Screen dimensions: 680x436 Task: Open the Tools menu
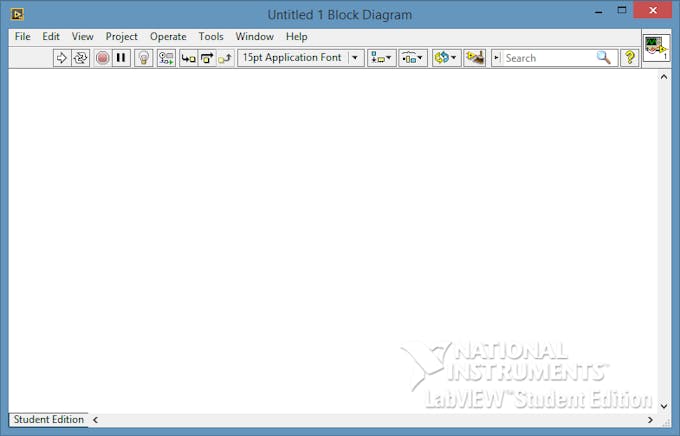point(211,37)
